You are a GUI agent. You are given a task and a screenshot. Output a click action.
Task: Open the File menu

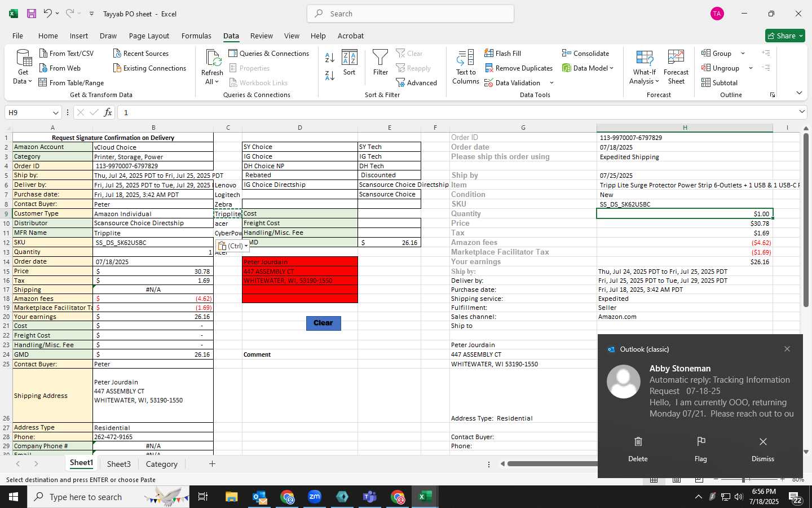click(x=18, y=36)
